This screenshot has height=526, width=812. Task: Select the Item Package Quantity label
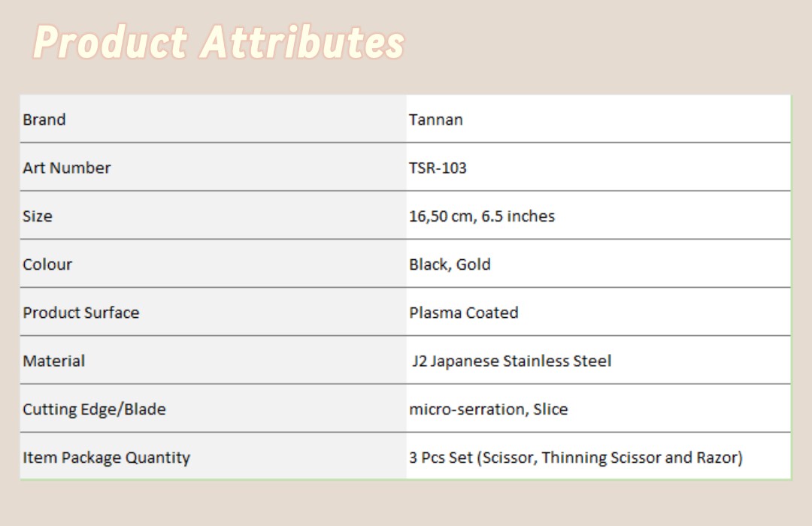pos(107,458)
